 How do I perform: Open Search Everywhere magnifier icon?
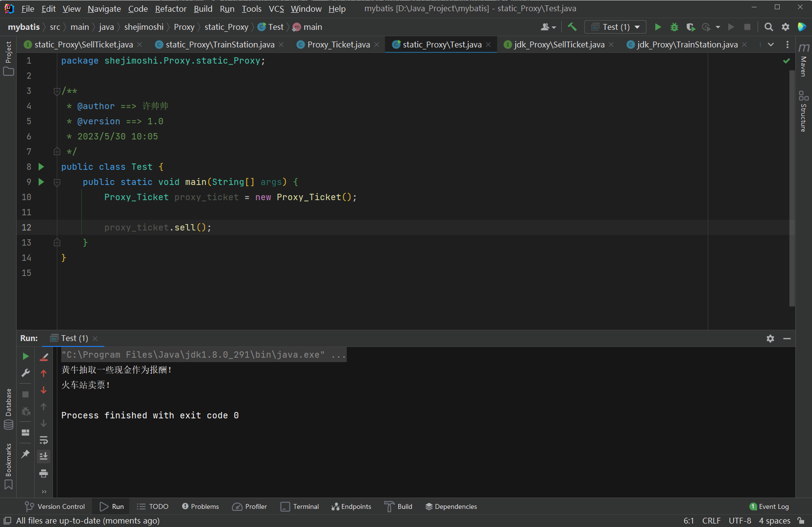pyautogui.click(x=769, y=27)
